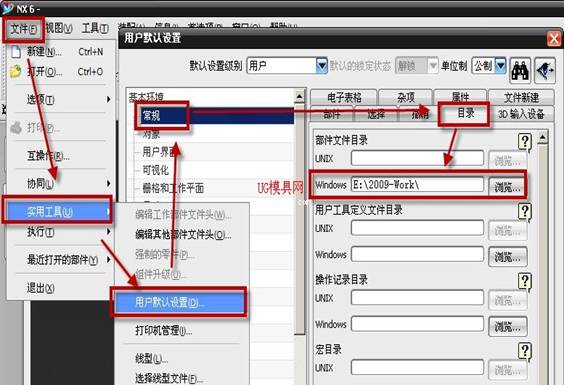Click directory panel scrollbar up arrow
The image size is (564, 385).
(543, 137)
